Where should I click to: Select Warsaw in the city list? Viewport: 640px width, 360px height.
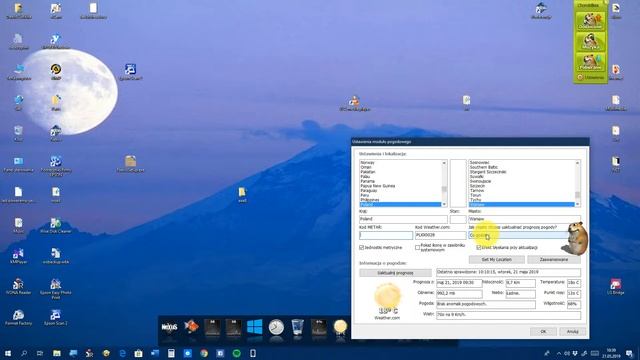pyautogui.click(x=522, y=204)
